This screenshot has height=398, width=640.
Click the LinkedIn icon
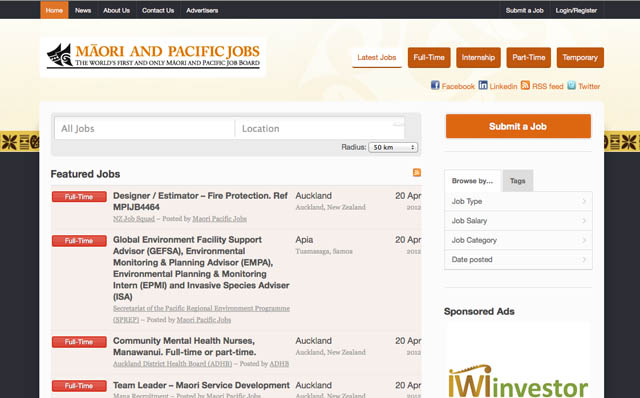pyautogui.click(x=483, y=85)
